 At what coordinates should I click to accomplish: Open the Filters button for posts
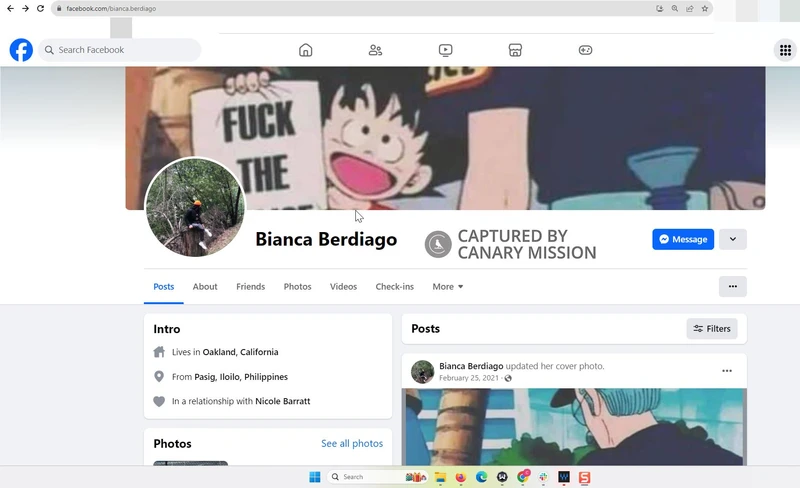point(712,329)
